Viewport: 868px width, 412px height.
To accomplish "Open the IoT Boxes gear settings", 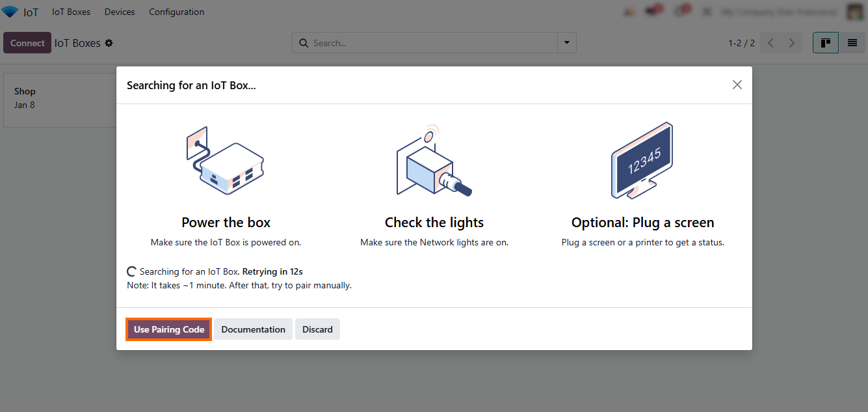I will coord(109,43).
